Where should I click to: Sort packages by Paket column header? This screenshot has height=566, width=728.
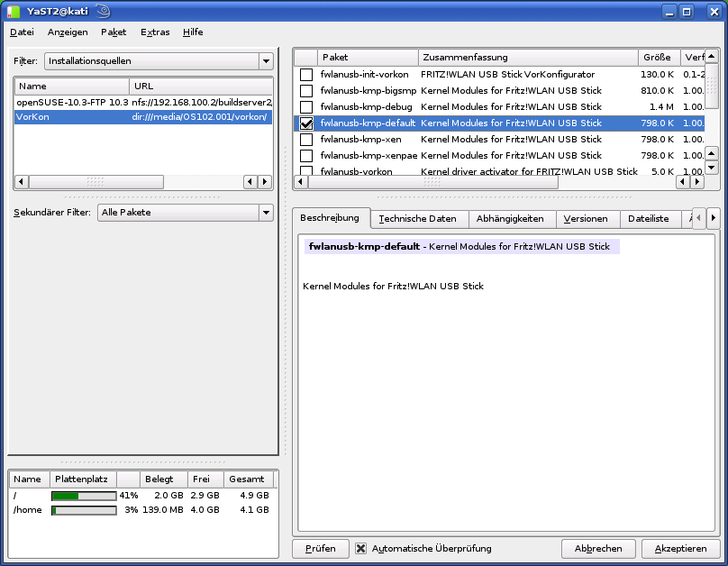click(368, 57)
